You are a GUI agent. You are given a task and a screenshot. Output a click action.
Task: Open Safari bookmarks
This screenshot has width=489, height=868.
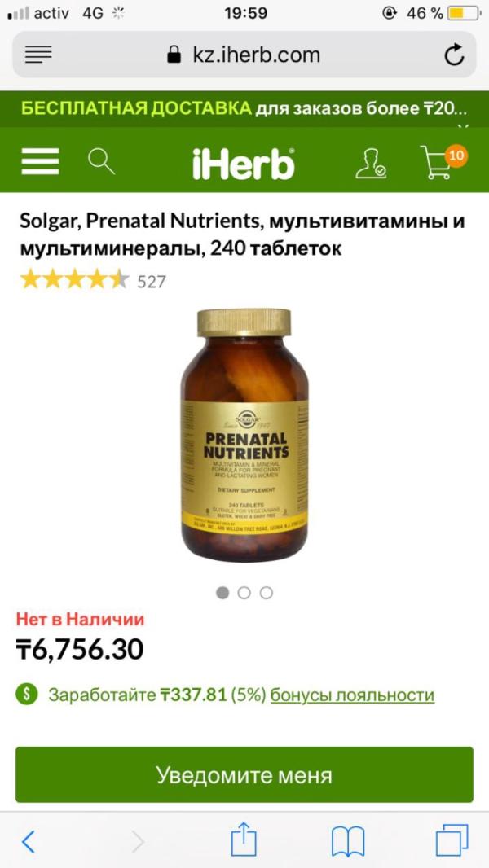point(348,841)
